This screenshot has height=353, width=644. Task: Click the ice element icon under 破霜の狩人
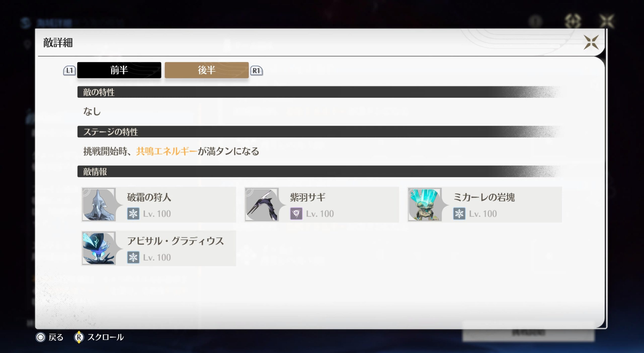(133, 214)
